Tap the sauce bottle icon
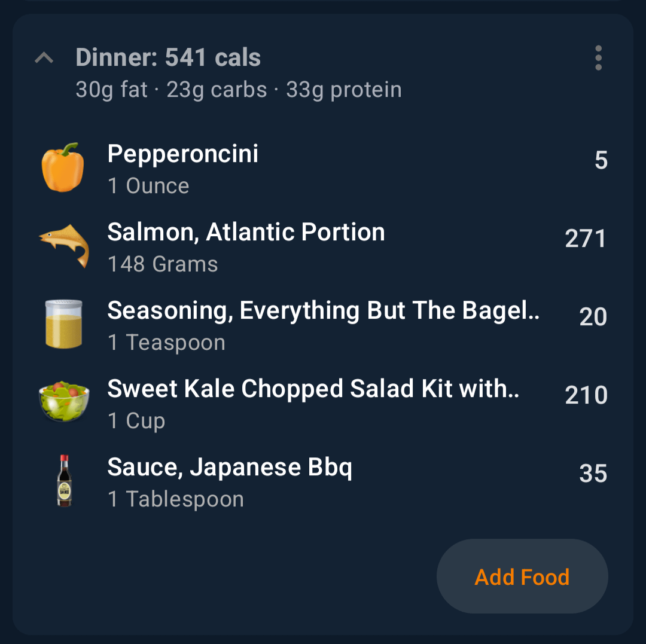 point(64,481)
